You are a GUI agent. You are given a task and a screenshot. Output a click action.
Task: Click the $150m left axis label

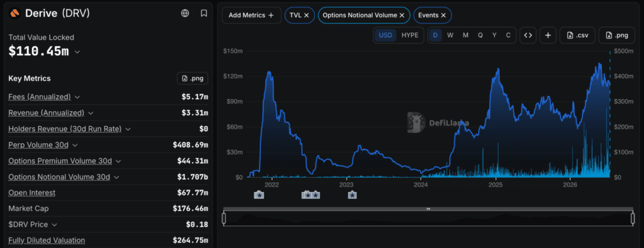pyautogui.click(x=233, y=51)
